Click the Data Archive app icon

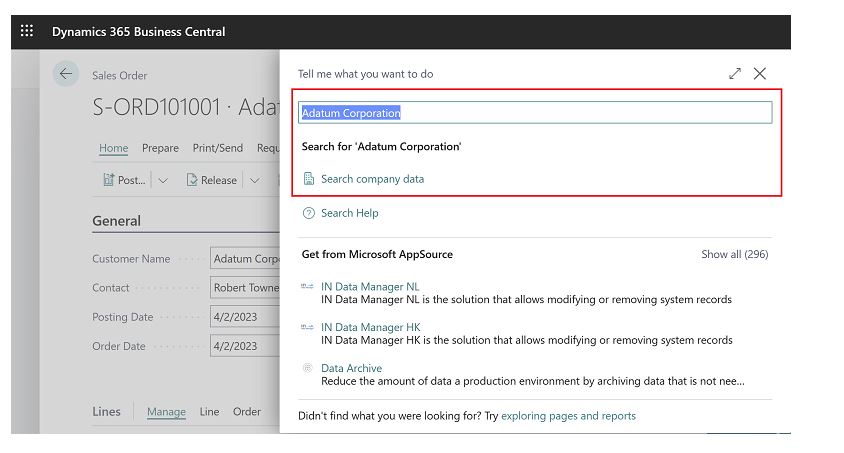308,369
